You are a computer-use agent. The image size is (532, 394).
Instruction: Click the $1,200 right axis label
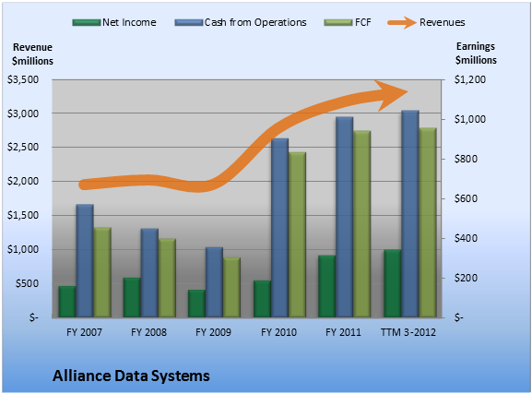[x=470, y=79]
